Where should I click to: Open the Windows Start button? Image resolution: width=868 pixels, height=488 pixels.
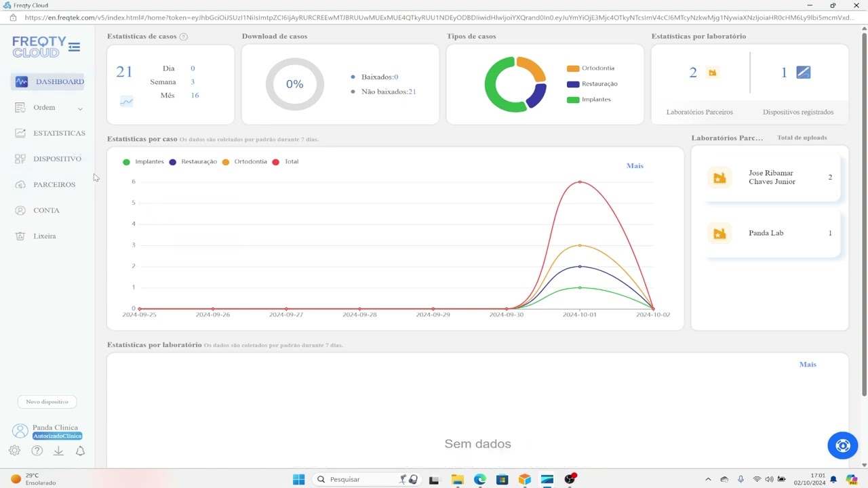(x=298, y=479)
